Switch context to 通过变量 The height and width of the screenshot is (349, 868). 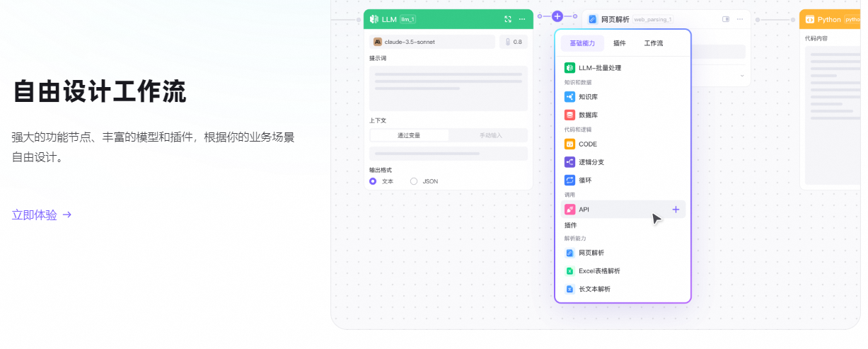pos(409,135)
